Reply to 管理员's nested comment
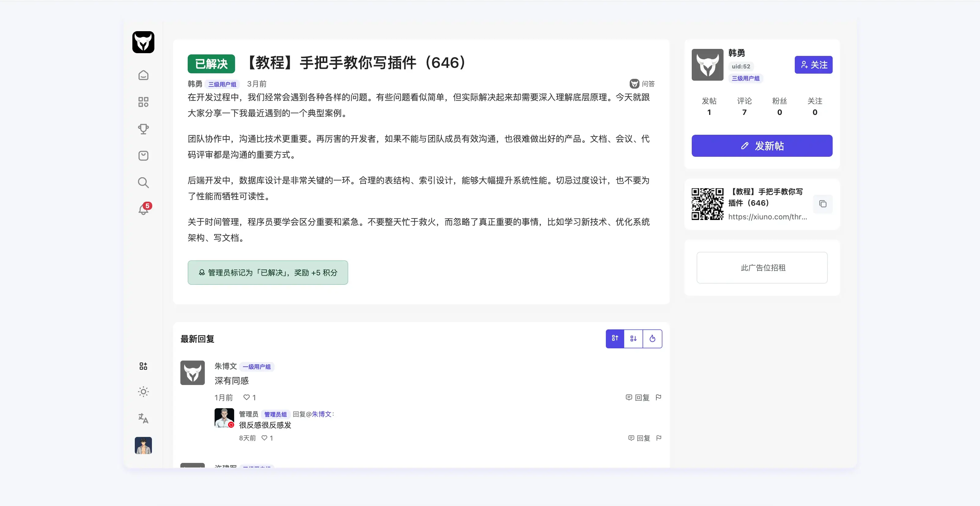 tap(639, 438)
